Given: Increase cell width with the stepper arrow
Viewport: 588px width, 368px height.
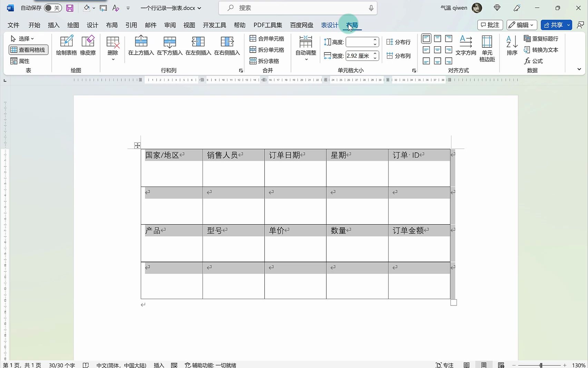Looking at the screenshot, I should (x=375, y=54).
